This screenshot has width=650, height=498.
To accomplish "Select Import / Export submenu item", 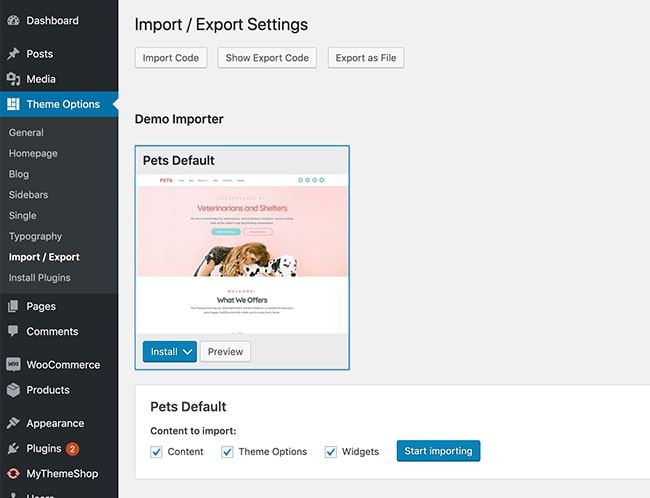I will (44, 257).
